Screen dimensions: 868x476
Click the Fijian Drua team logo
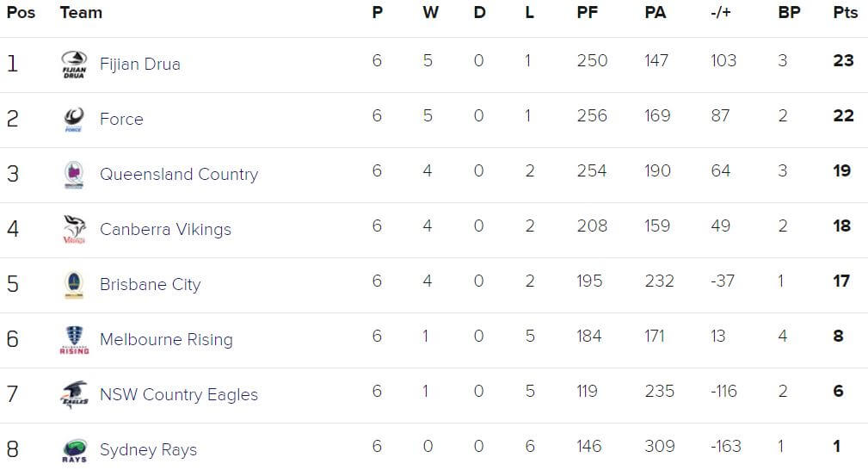[x=74, y=65]
